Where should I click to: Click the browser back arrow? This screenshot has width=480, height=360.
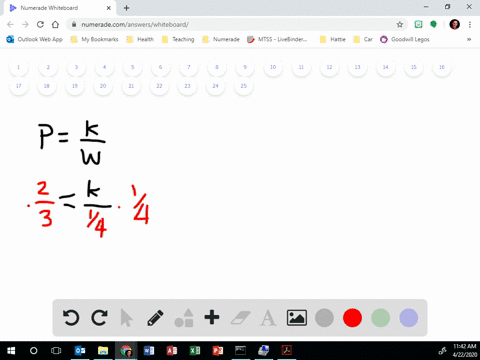point(10,24)
